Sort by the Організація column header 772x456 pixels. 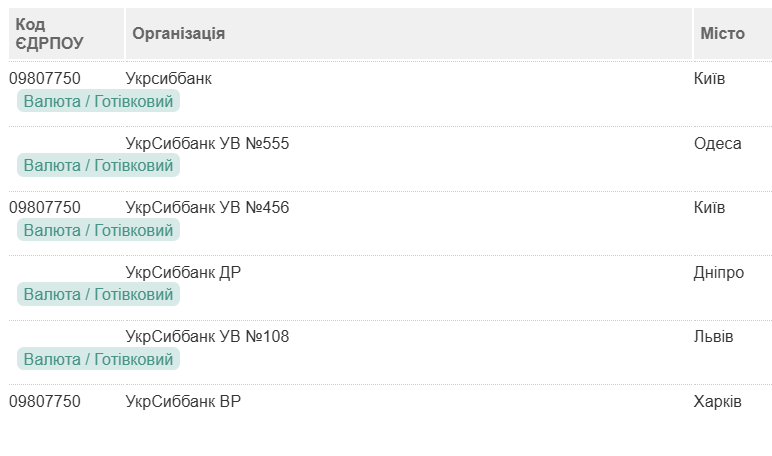(x=179, y=34)
